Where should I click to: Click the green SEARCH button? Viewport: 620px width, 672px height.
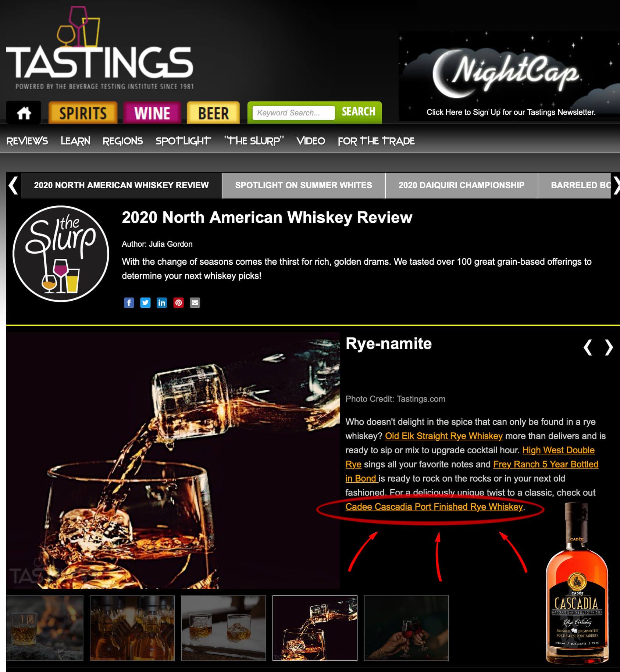(x=359, y=112)
